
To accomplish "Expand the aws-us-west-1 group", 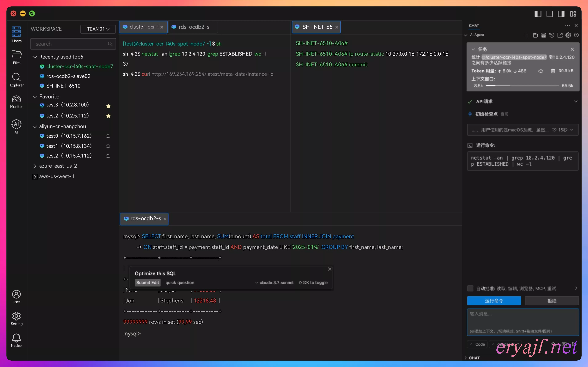I will tap(35, 176).
